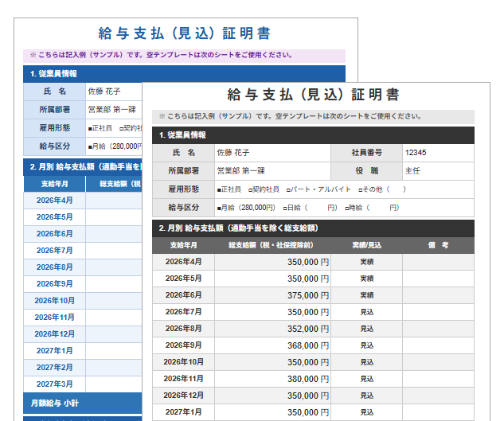Tick ■正社員 checkbox in the blue back sheet
The height and width of the screenshot is (421, 504).
(90, 129)
